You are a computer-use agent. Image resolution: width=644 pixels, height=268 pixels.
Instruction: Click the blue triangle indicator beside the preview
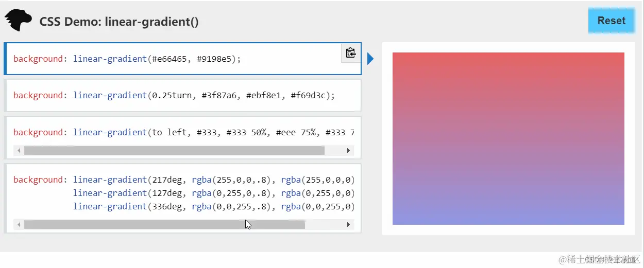tap(370, 59)
